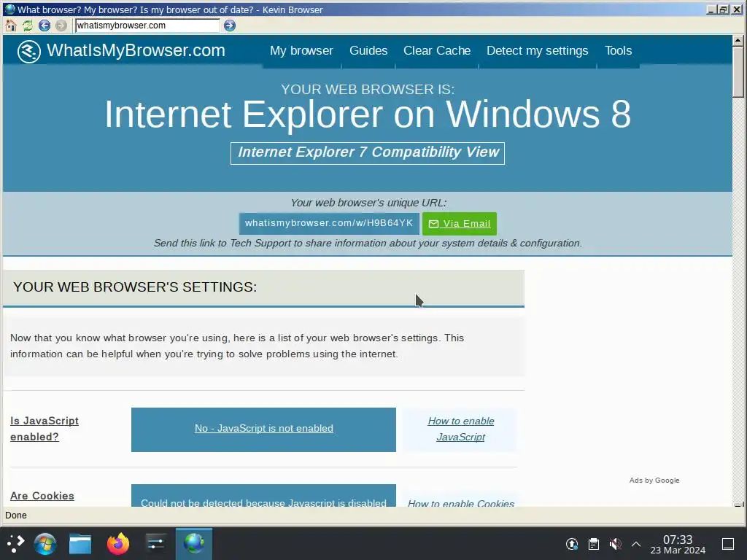747x560 pixels.
Task: Click the Windows orb taskbar icon
Action: [x=45, y=543]
